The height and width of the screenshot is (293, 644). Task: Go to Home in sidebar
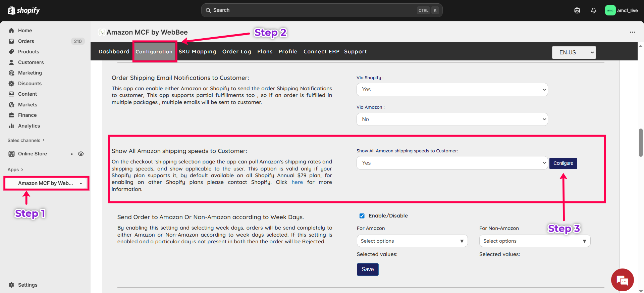(25, 31)
